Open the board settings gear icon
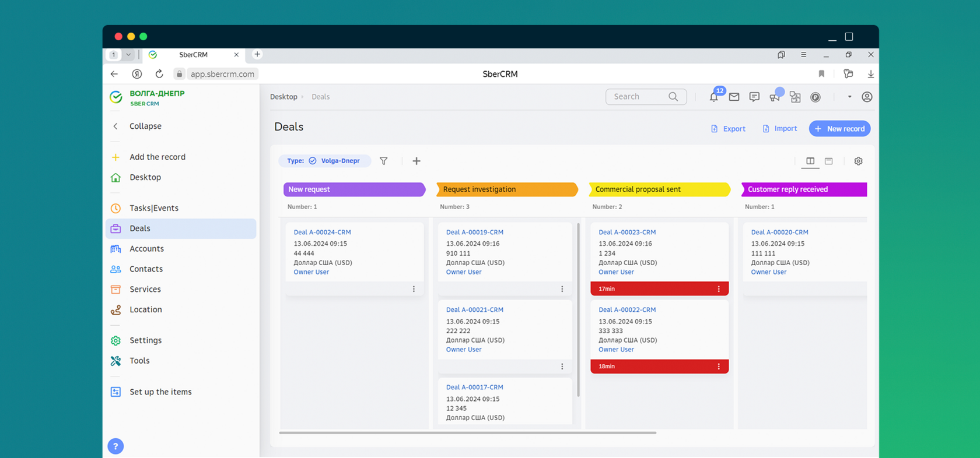This screenshot has height=458, width=980. (x=858, y=161)
